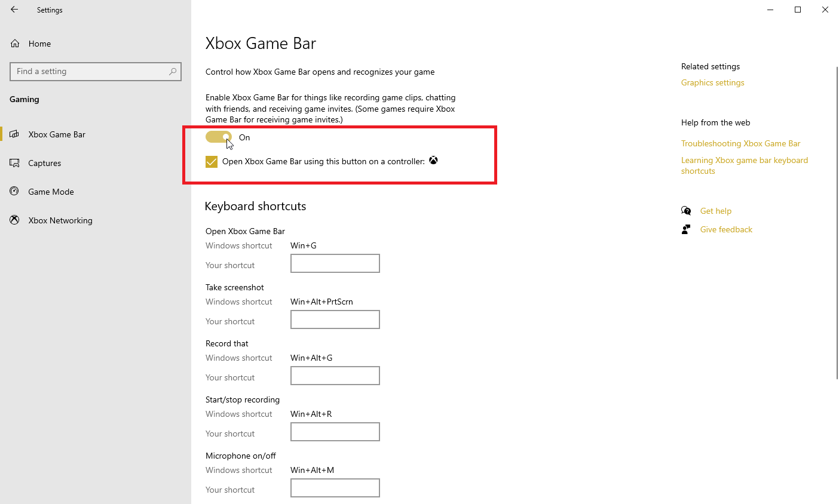This screenshot has height=504, width=839.
Task: Click the Win+Alt+M shortcut text
Action: coord(312,470)
